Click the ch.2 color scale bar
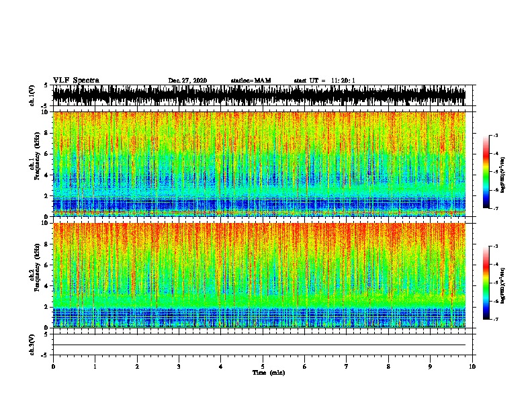 486,283
